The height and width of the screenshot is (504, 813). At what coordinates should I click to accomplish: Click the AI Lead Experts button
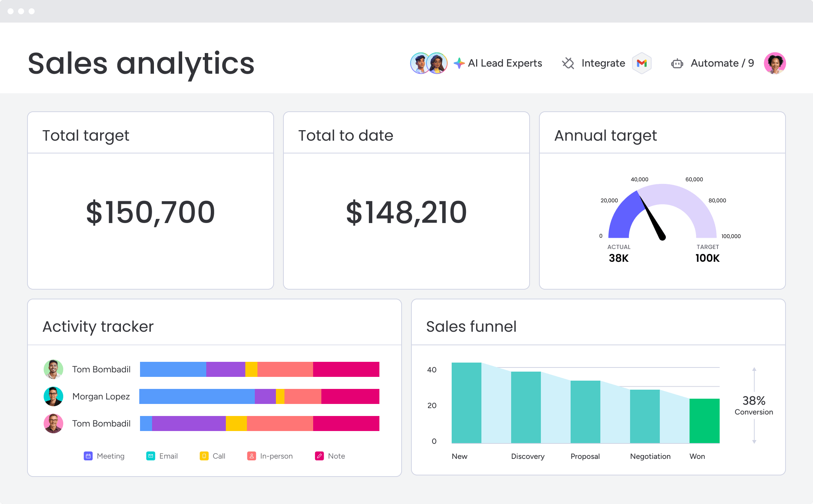[x=505, y=63]
